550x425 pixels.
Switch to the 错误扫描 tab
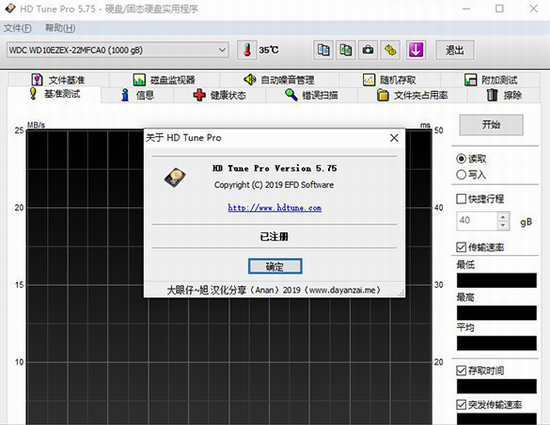311,95
